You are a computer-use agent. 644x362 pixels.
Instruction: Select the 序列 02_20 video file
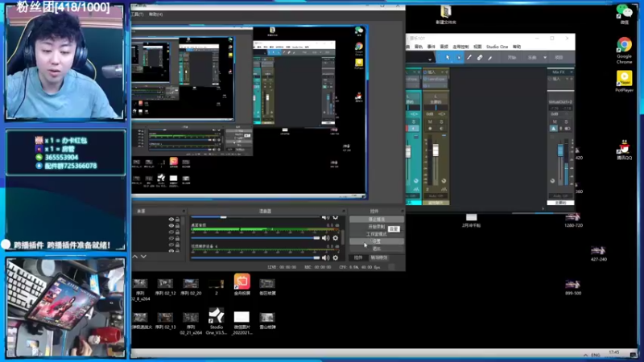[x=191, y=287]
